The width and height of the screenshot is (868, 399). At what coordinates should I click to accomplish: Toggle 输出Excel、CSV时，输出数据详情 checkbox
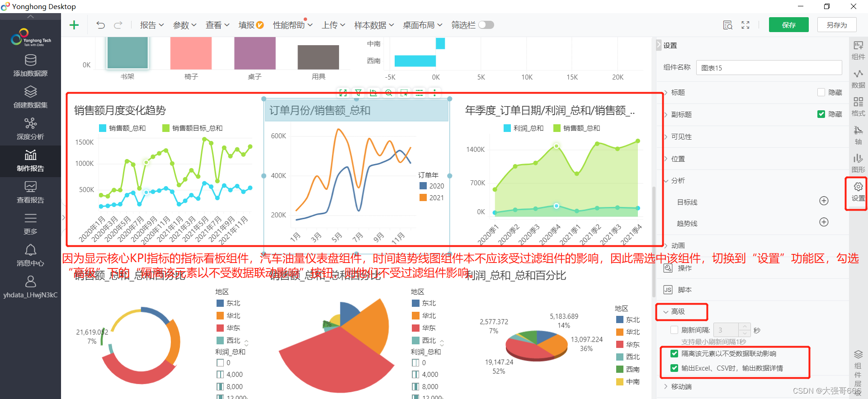(x=675, y=368)
